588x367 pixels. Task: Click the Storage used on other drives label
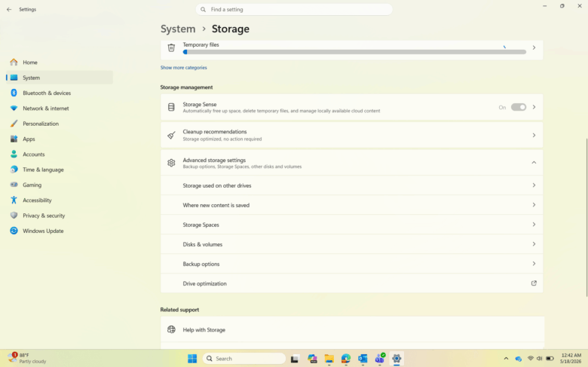(x=217, y=185)
